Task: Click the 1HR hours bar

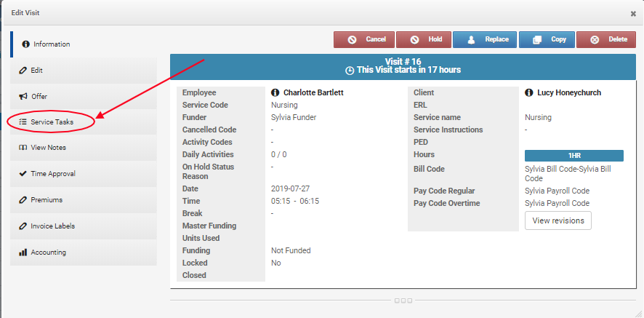Action: tap(573, 156)
